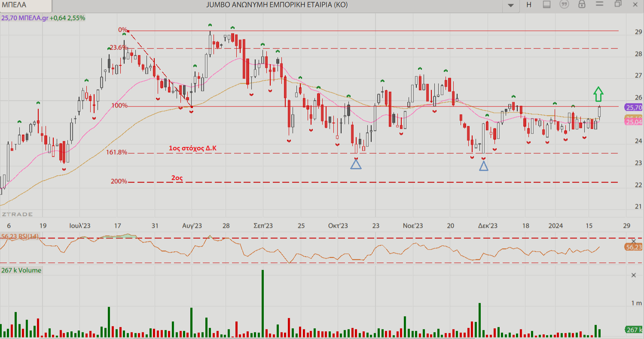Click the Αυγ'23 date axis label

pos(192,226)
